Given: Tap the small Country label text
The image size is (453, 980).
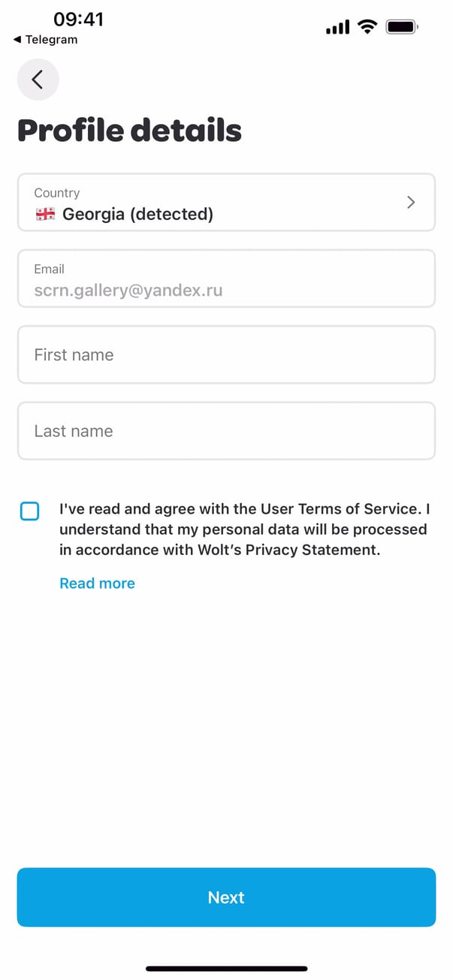Looking at the screenshot, I should pos(56,193).
